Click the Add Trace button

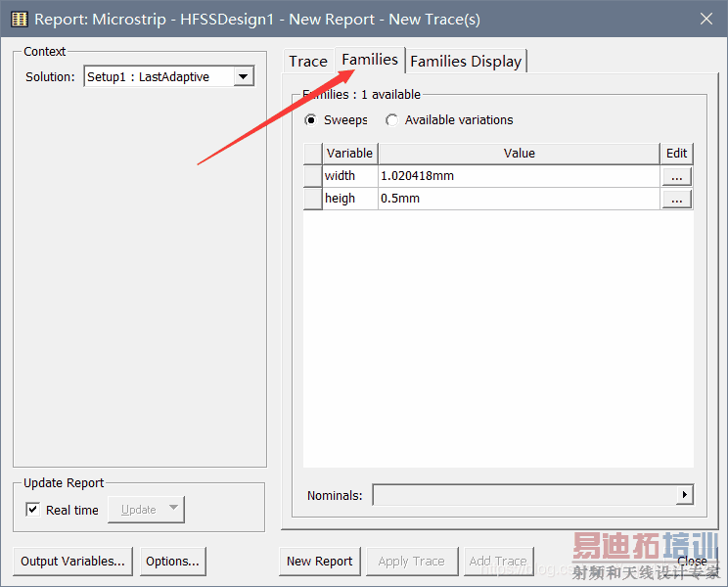pos(498,561)
